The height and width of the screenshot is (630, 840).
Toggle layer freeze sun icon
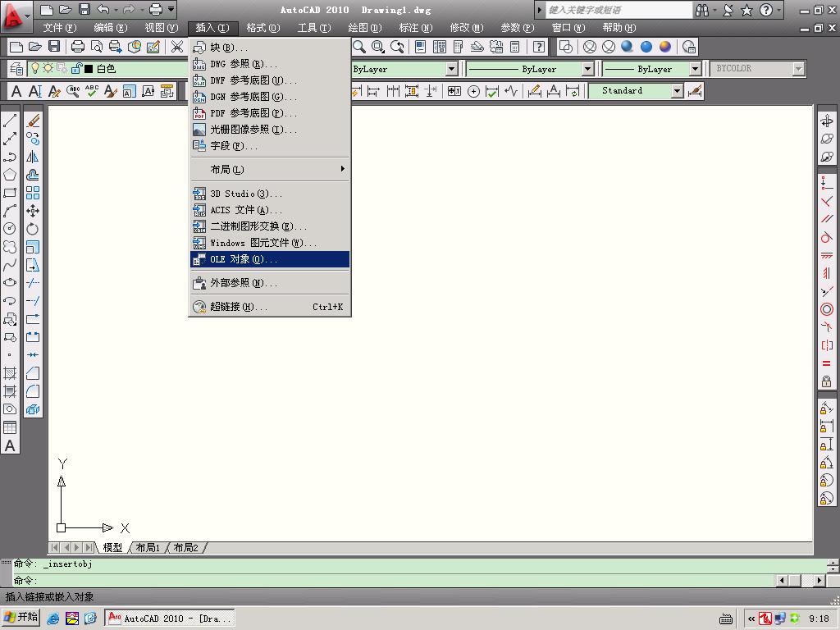[x=48, y=69]
